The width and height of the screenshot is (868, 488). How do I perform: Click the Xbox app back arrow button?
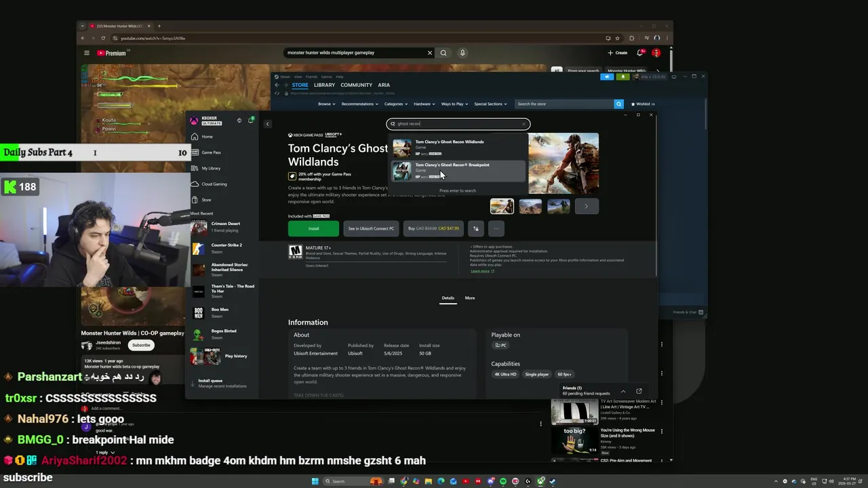pyautogui.click(x=267, y=124)
